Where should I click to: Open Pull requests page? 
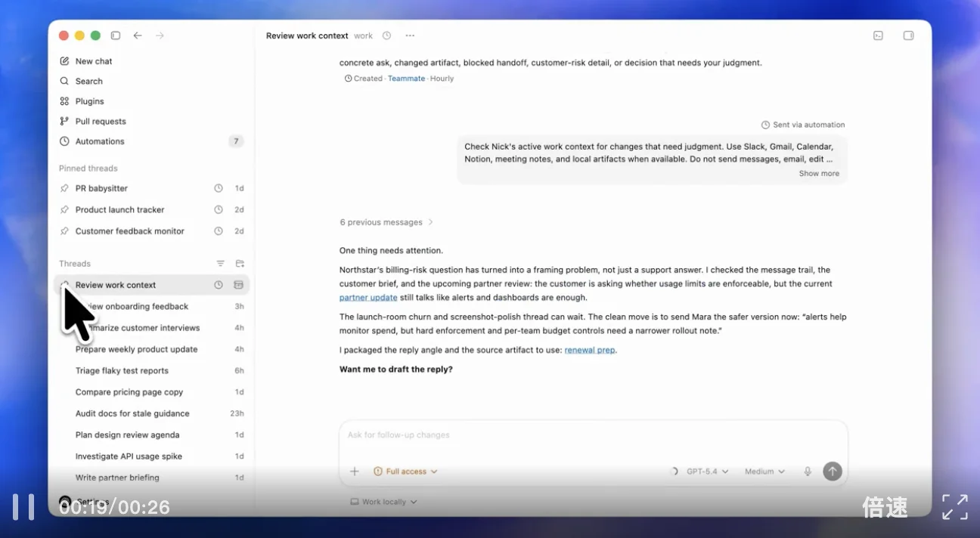coord(101,121)
